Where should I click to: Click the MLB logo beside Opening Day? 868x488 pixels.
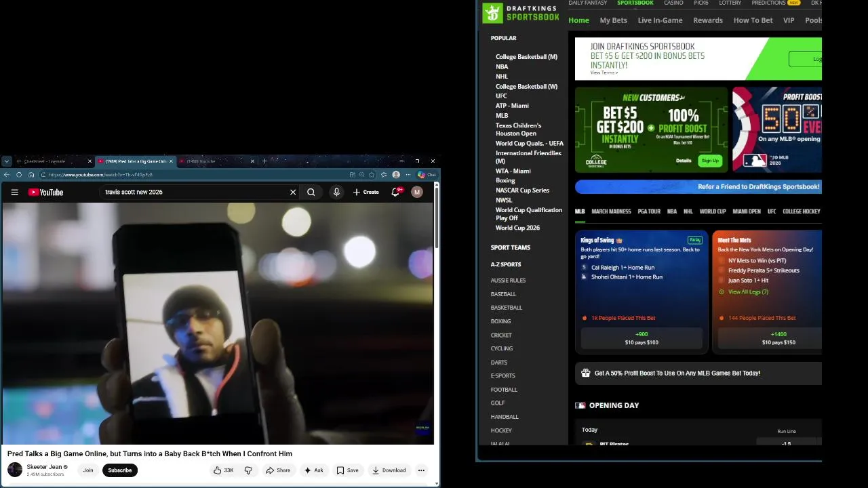coord(580,405)
